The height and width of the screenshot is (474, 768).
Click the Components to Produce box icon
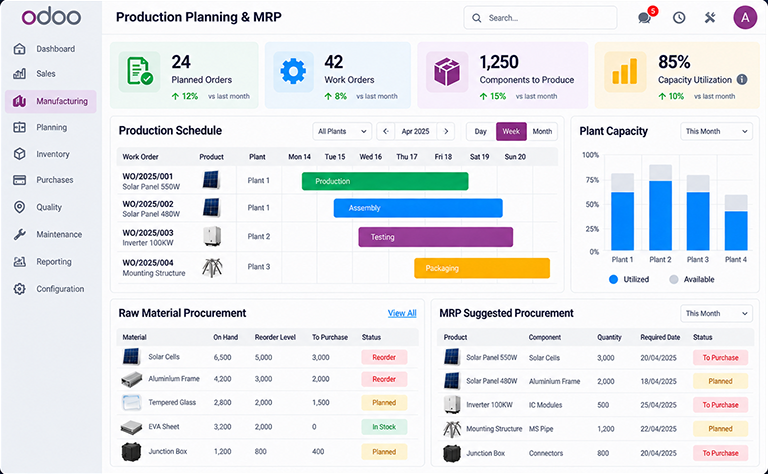447,71
